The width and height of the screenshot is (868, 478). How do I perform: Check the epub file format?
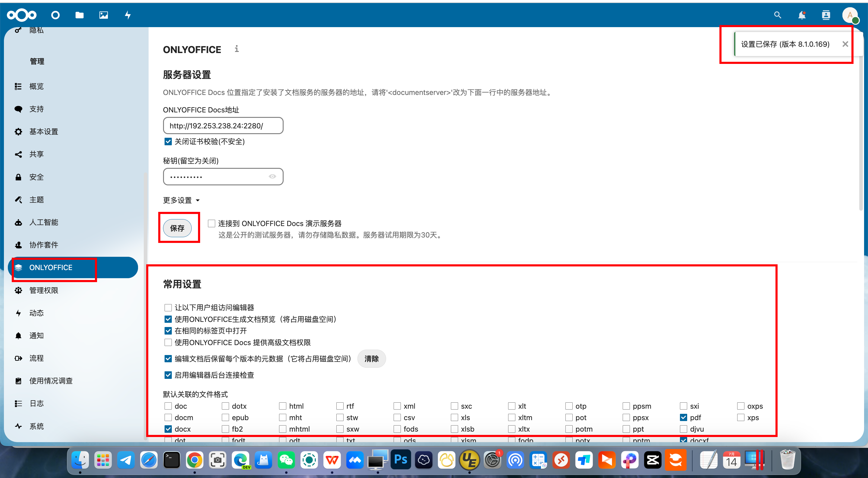click(x=225, y=417)
